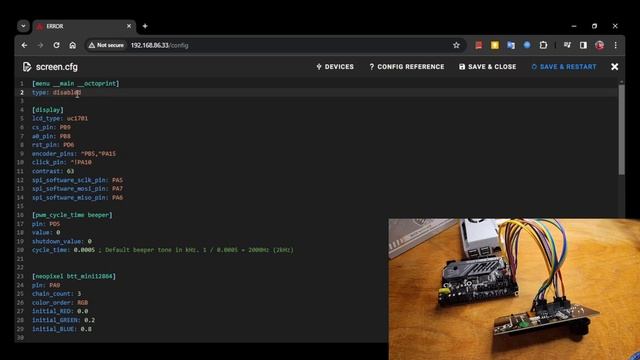Click the chain_count: 3 line
This screenshot has height=360, width=640.
tap(56, 294)
